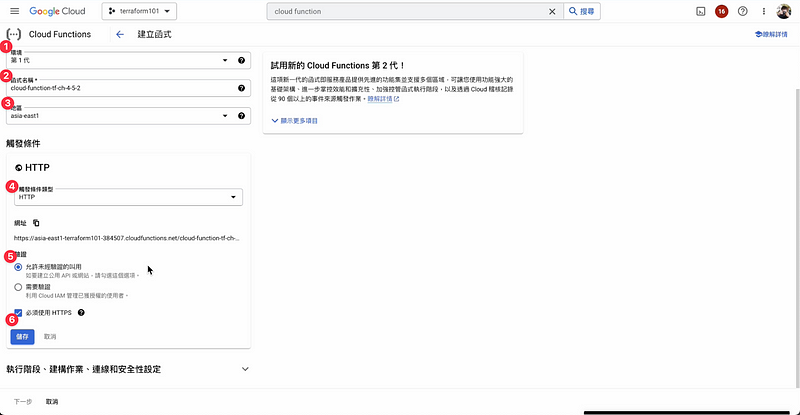Show help for the 環境 field
Screen dimensions: 800x415
point(241,60)
